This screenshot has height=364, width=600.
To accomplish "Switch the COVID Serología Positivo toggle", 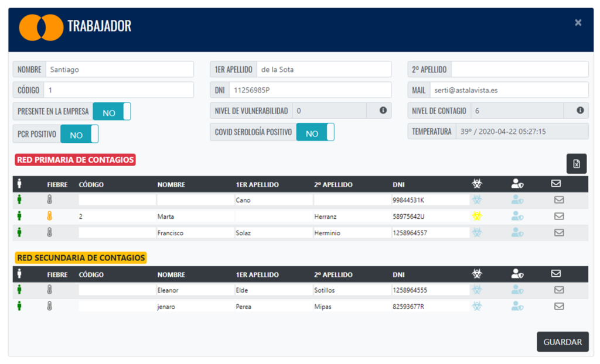I will pos(315,132).
